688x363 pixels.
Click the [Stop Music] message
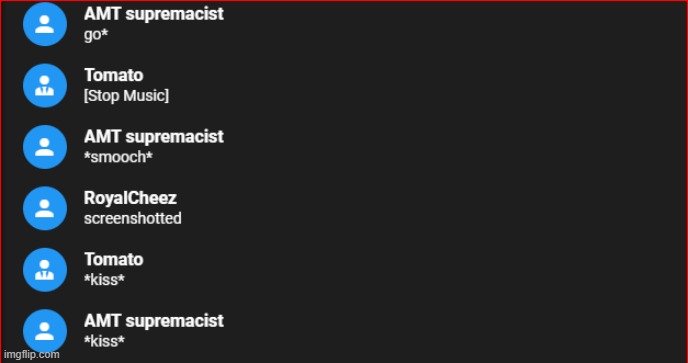click(x=126, y=96)
